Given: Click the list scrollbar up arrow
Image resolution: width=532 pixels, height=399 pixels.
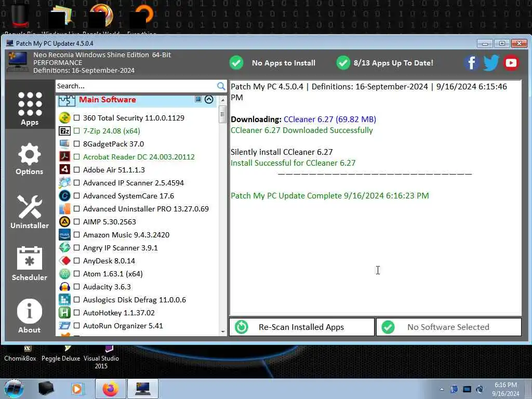Looking at the screenshot, I should click(x=222, y=100).
